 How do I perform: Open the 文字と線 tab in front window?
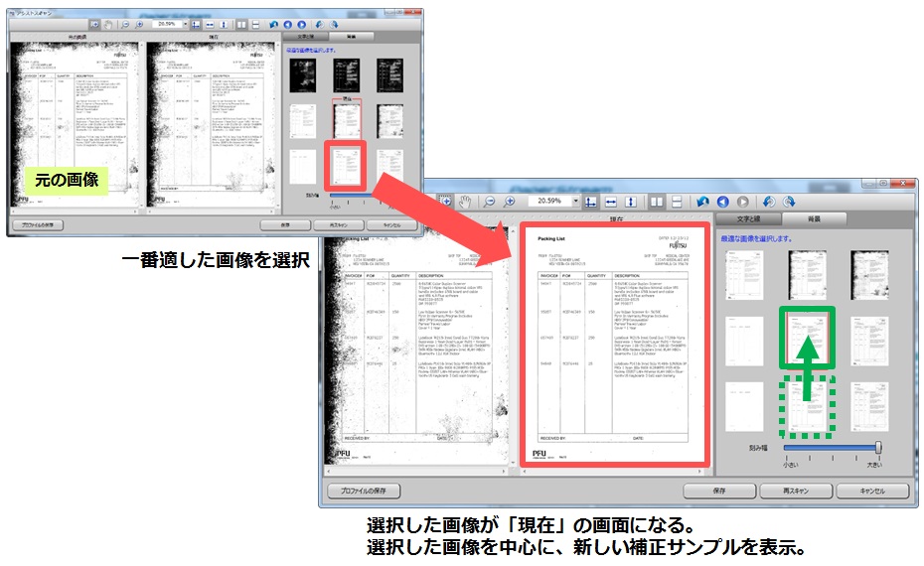point(748,219)
